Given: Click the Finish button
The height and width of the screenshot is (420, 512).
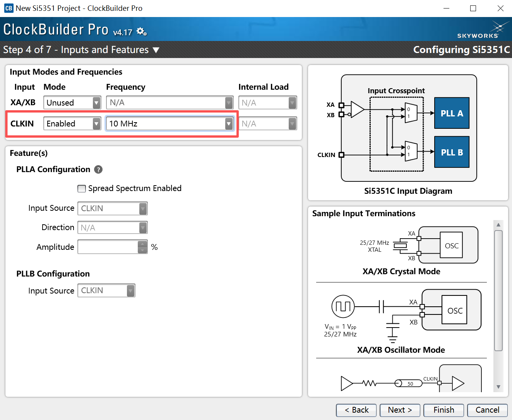Looking at the screenshot, I should [x=444, y=410].
